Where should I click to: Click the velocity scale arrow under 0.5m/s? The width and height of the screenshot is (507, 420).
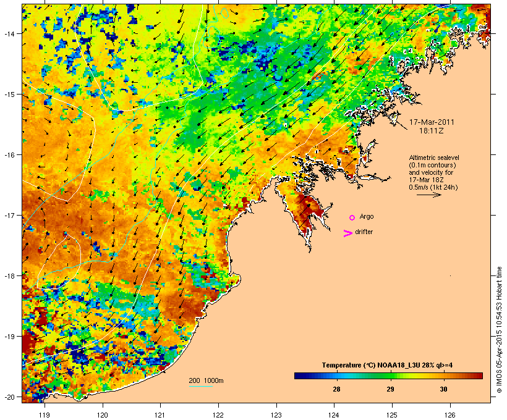tap(428, 195)
